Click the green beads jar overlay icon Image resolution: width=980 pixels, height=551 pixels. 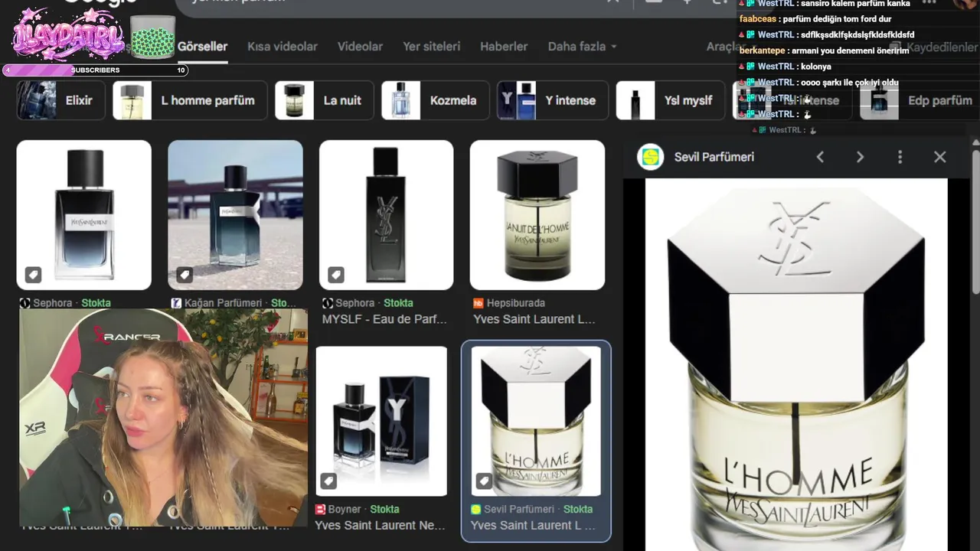click(152, 36)
